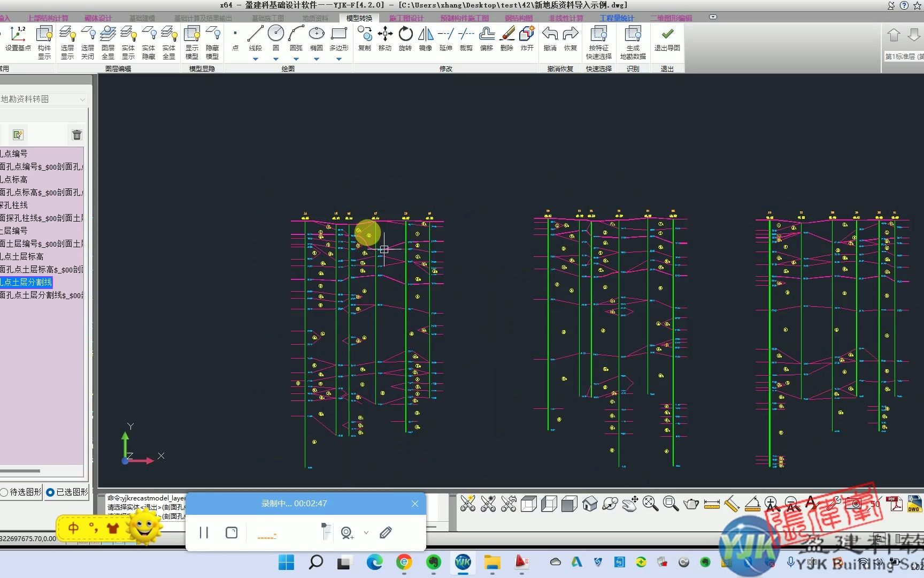Expand the ribbon tabs overflow arrow

[x=713, y=17]
